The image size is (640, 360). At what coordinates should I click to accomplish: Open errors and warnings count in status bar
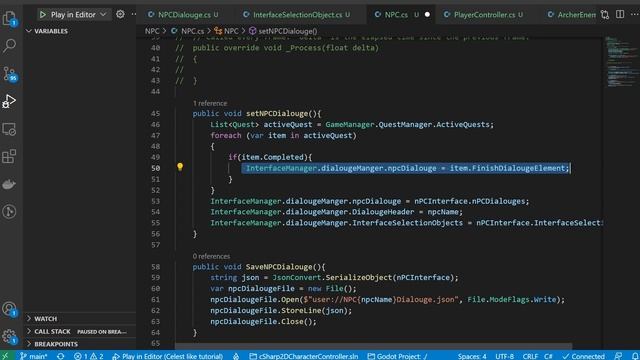[89, 356]
